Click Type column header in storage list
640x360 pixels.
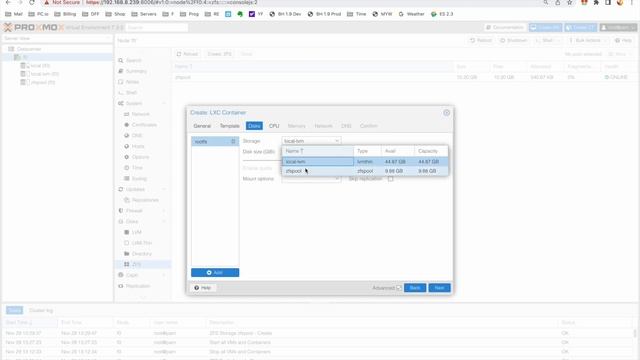tap(367, 151)
